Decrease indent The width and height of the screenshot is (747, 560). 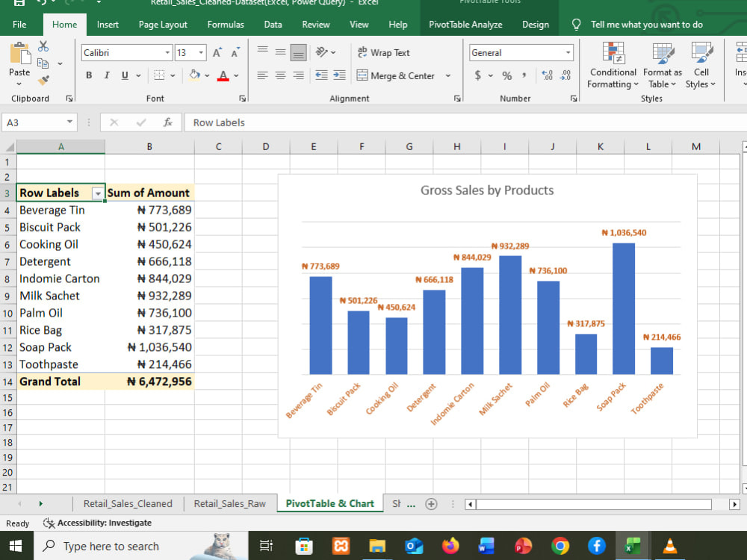[321, 75]
